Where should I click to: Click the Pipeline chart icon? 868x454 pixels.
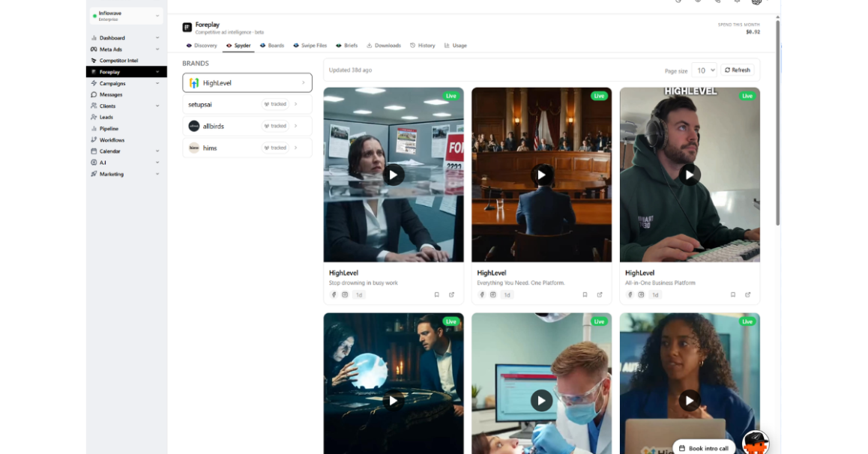[x=94, y=129]
